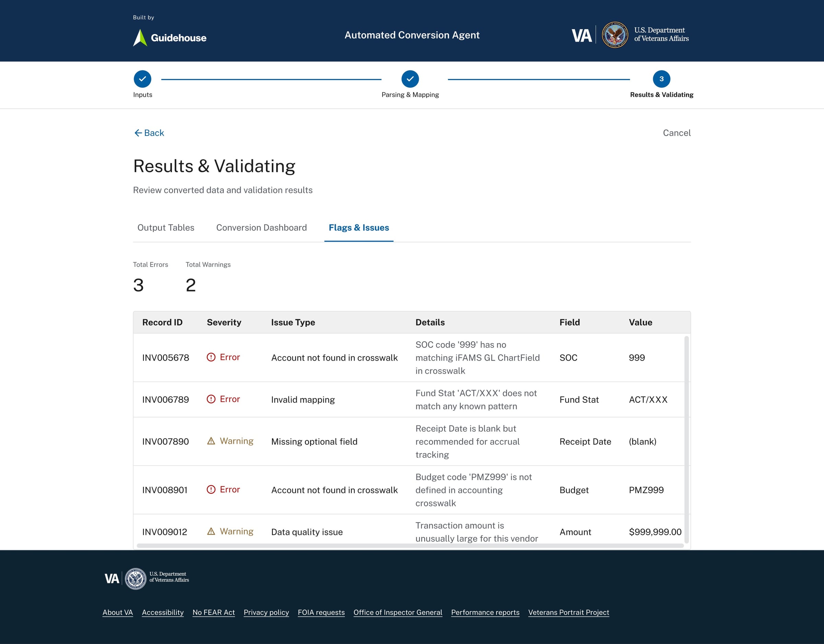
Task: Click the Warning icon next to INV009012
Action: [211, 531]
